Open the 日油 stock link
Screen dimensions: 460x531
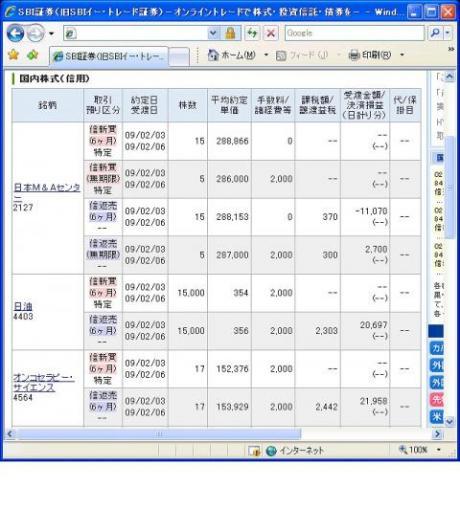click(23, 306)
